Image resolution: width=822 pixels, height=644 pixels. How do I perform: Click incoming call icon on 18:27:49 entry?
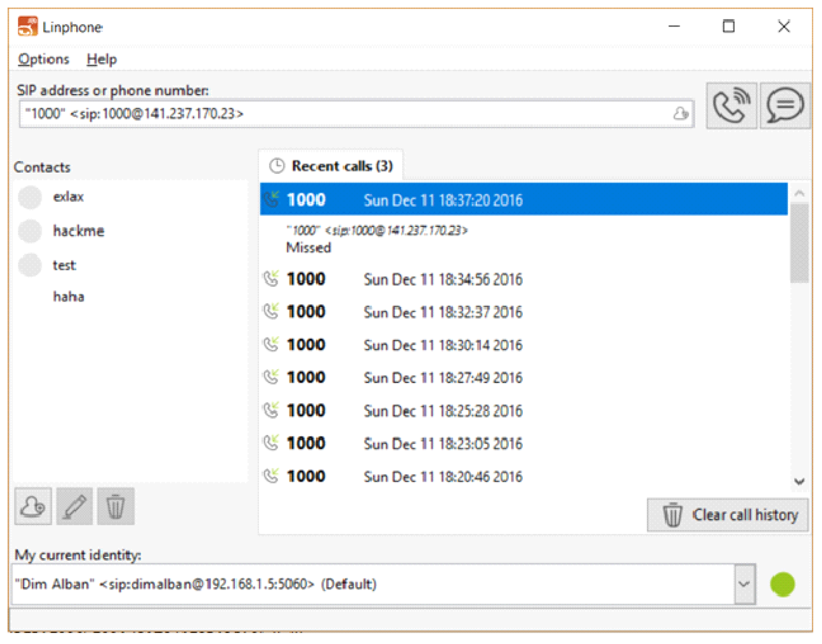tap(271, 377)
